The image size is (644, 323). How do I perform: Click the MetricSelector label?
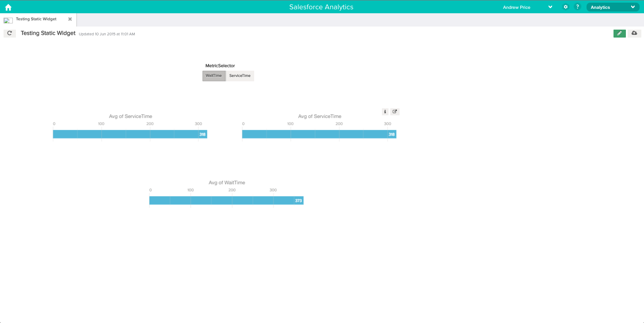pyautogui.click(x=220, y=66)
